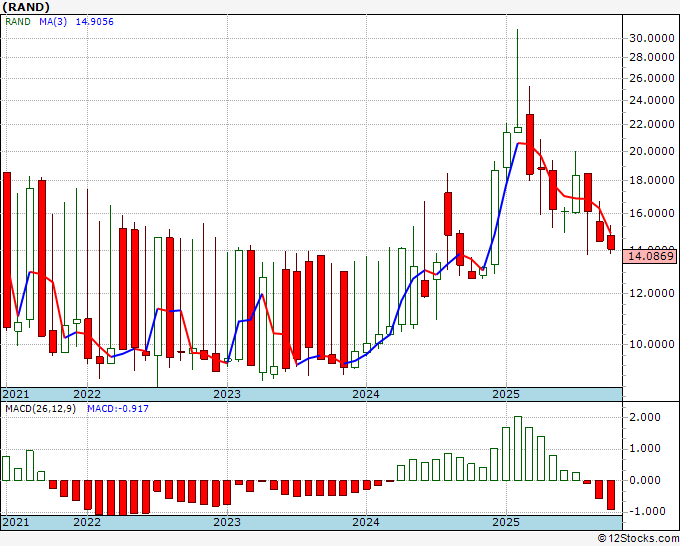The height and width of the screenshot is (546, 680).
Task: Click the 16.0000 price axis label
Action: 651,213
